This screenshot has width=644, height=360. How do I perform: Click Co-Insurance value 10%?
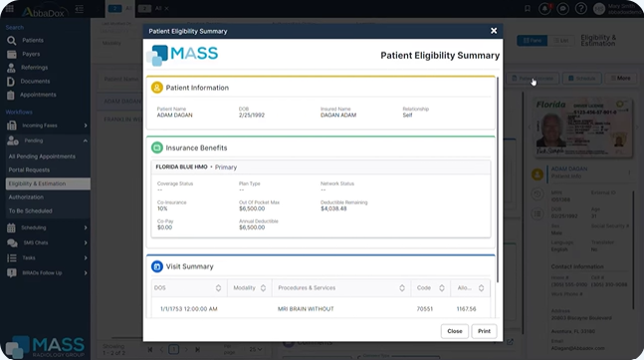point(162,209)
